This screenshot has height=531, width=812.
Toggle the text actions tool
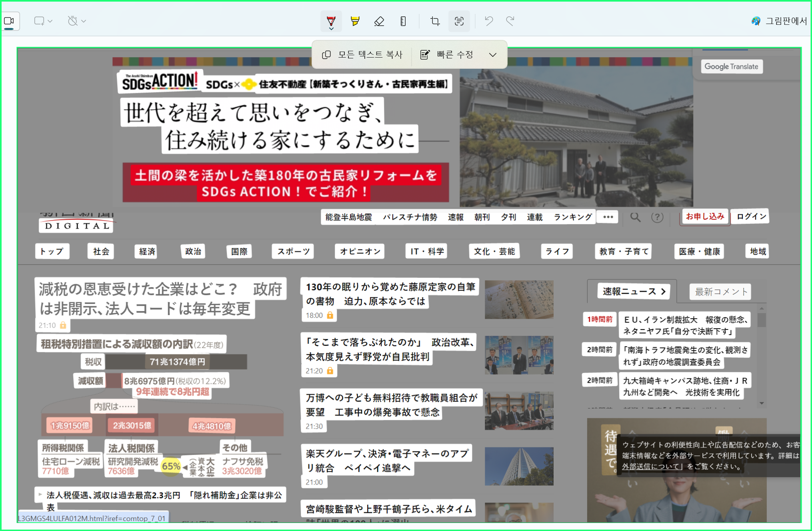tap(459, 21)
